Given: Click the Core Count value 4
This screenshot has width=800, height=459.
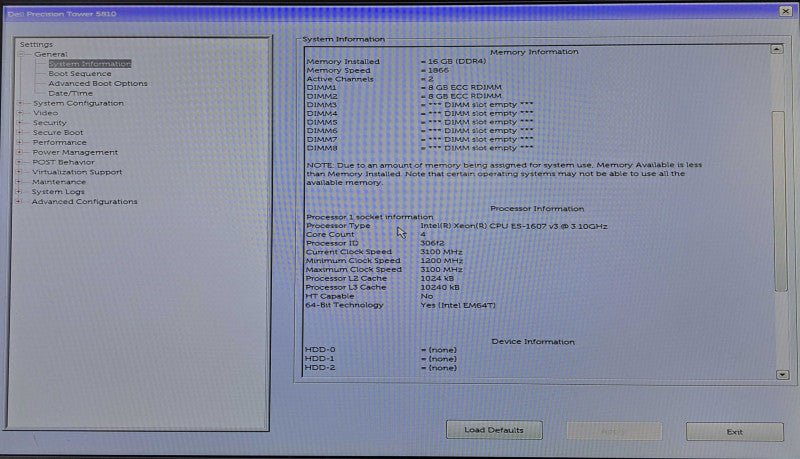Looking at the screenshot, I should [x=423, y=235].
